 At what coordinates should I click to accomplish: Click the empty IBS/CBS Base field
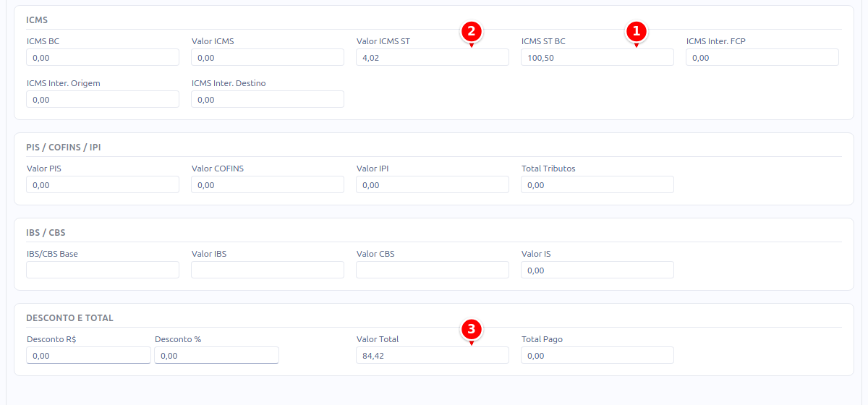pos(103,270)
